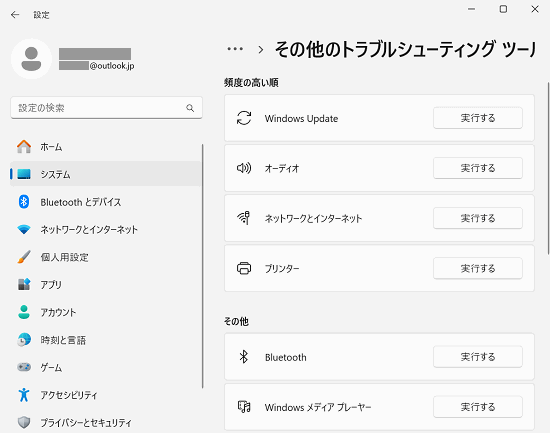The width and height of the screenshot is (550, 433).
Task: Open プライバシーとセキュリティ settings
Action: pyautogui.click(x=106, y=422)
